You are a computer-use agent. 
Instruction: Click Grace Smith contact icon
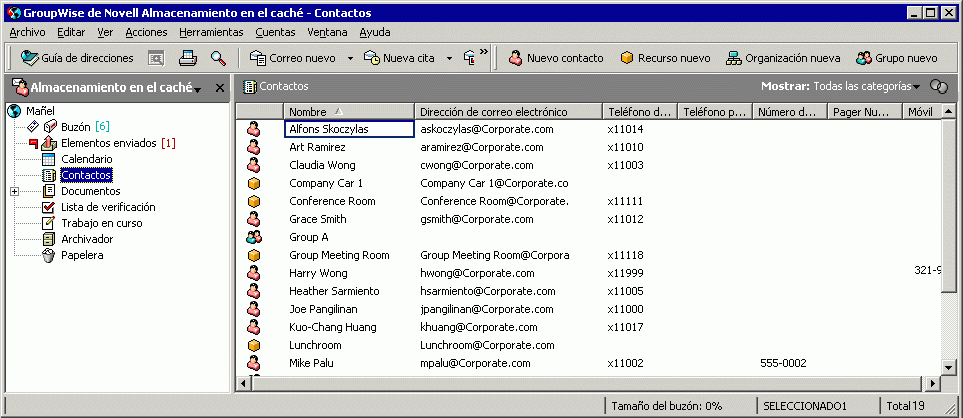tap(254, 219)
